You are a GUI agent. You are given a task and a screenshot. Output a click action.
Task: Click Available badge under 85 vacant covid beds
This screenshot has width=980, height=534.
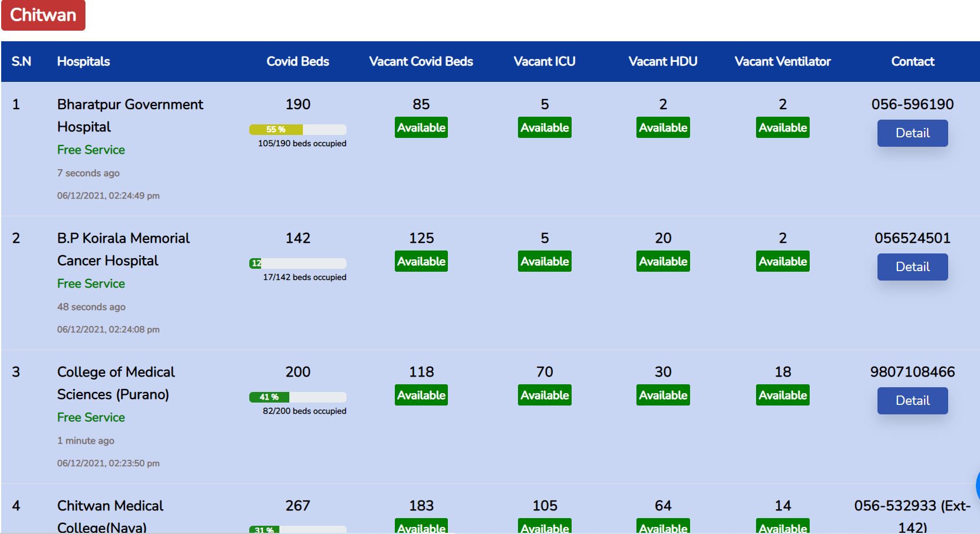(421, 128)
